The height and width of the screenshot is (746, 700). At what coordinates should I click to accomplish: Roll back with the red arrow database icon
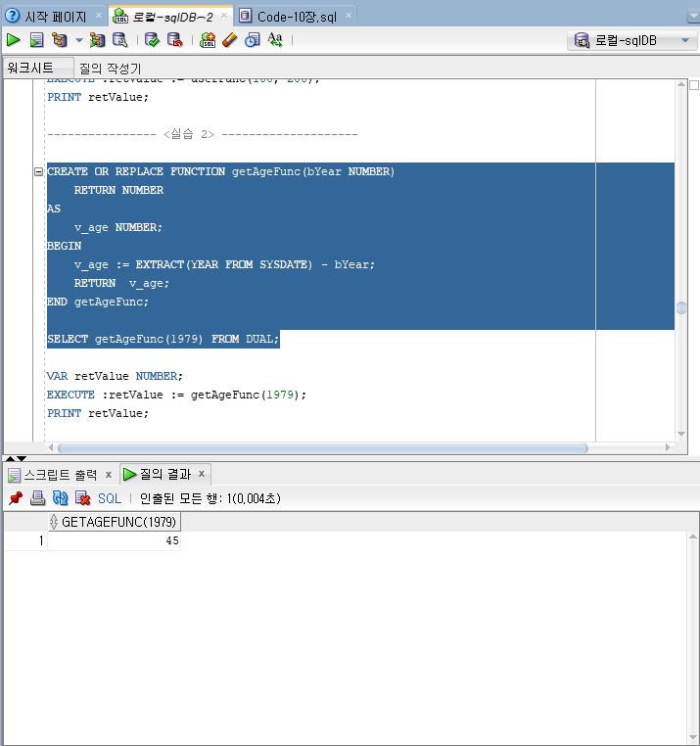tap(175, 40)
